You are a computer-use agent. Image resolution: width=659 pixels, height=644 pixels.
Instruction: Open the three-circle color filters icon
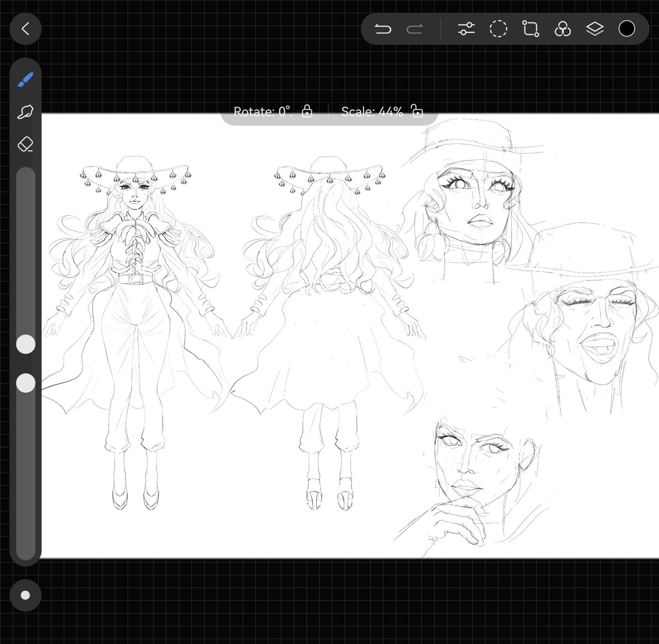(562, 29)
